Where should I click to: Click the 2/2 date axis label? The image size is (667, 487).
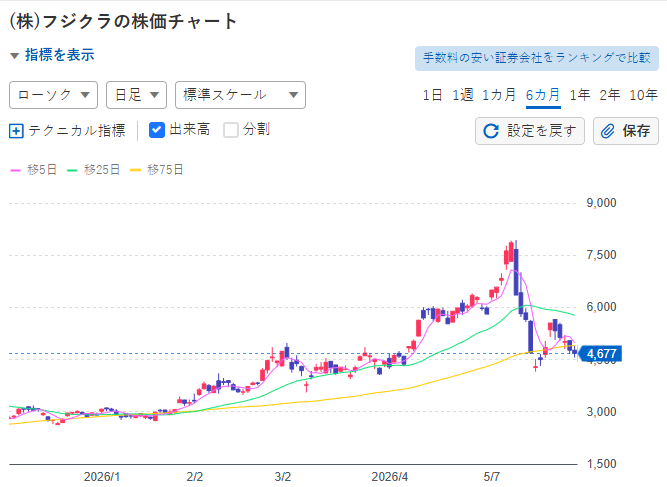click(195, 477)
